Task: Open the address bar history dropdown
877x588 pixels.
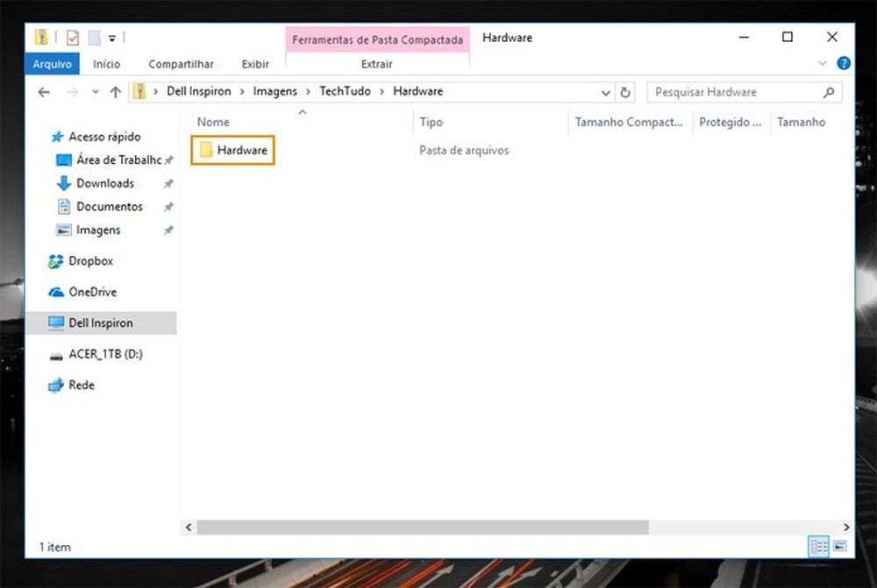Action: [605, 91]
